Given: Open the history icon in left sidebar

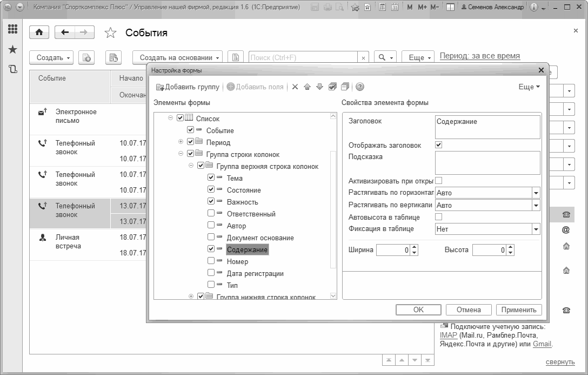Looking at the screenshot, I should [x=13, y=69].
